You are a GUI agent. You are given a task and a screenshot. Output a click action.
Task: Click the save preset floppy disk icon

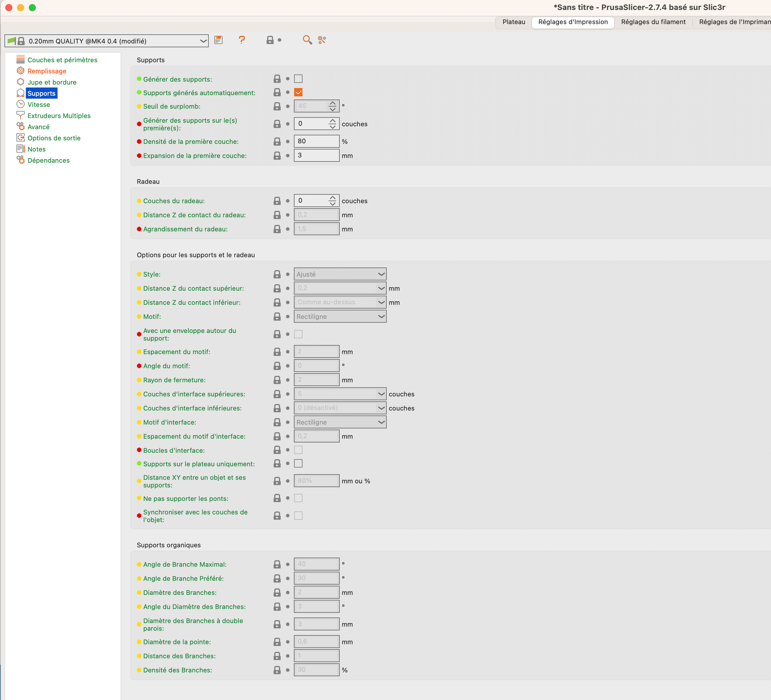[218, 40]
